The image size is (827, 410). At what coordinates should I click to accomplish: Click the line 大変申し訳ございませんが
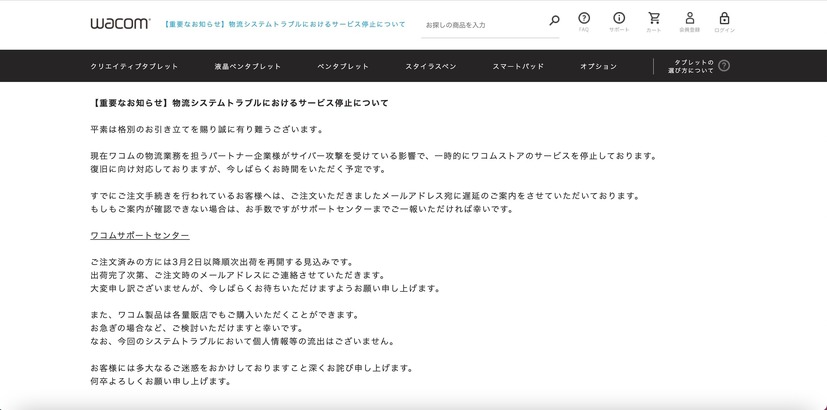coord(265,289)
